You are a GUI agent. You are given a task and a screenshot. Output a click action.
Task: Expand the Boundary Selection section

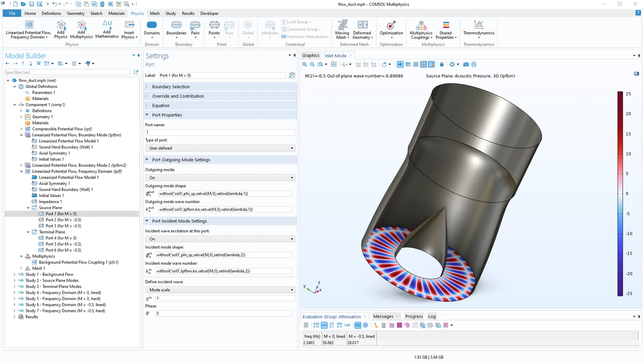[x=171, y=86]
